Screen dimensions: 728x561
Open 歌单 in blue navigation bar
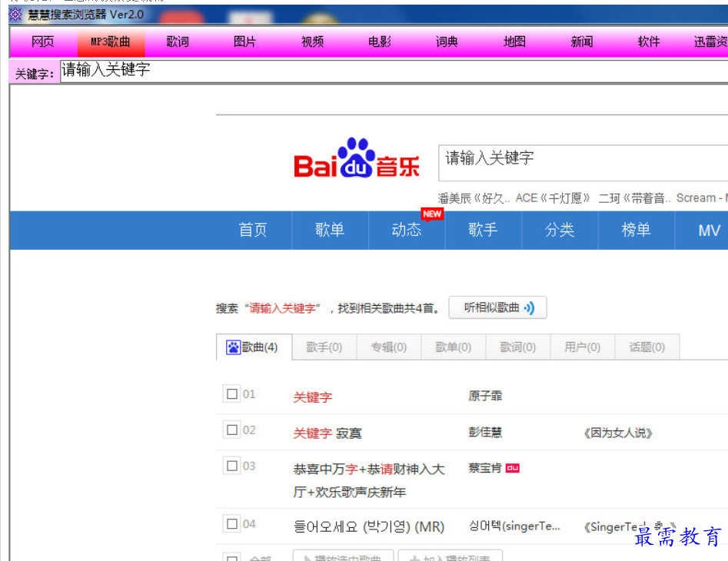(x=330, y=230)
